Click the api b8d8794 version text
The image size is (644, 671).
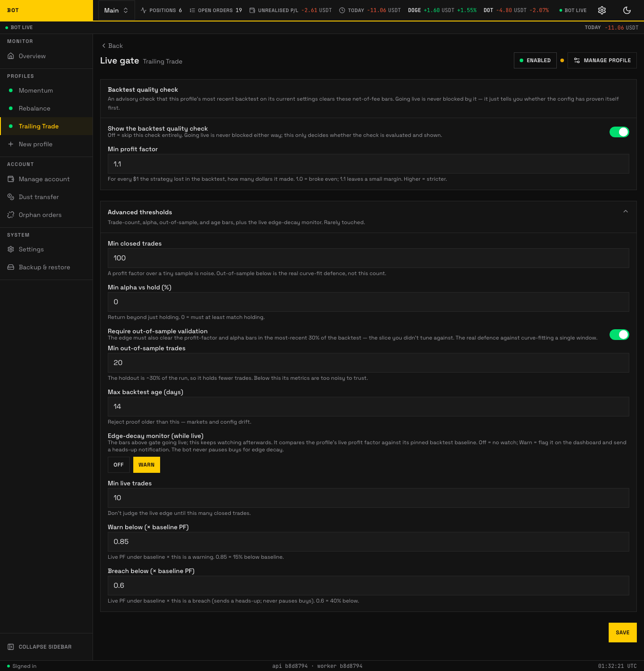[290, 666]
